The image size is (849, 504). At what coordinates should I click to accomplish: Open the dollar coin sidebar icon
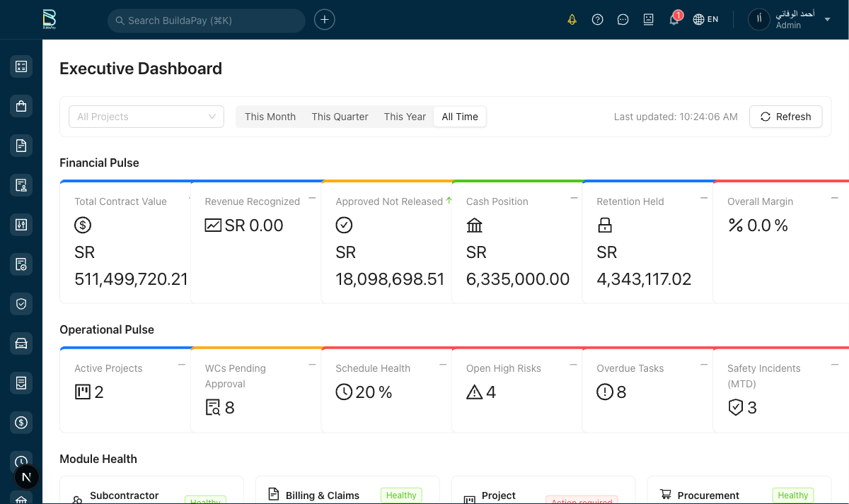(x=21, y=423)
